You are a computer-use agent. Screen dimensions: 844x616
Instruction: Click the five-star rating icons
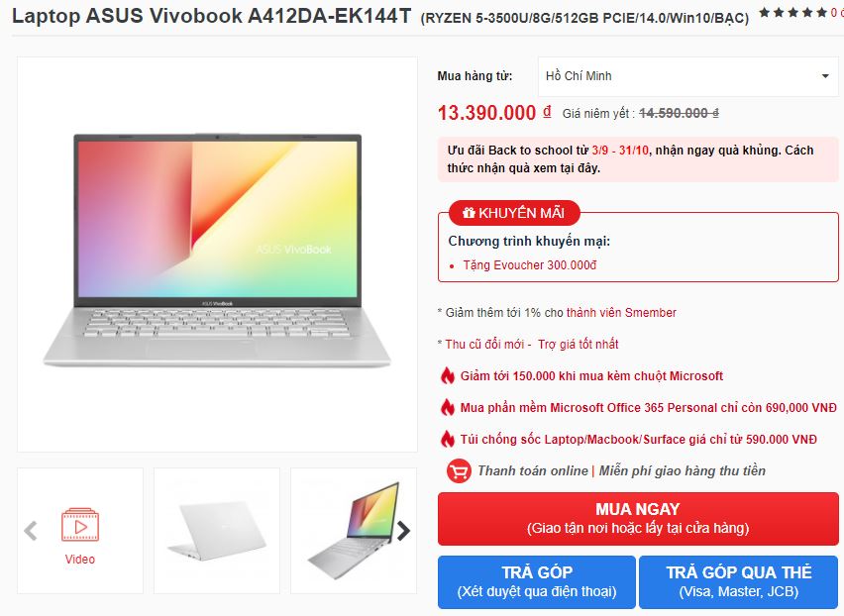pyautogui.click(x=792, y=12)
